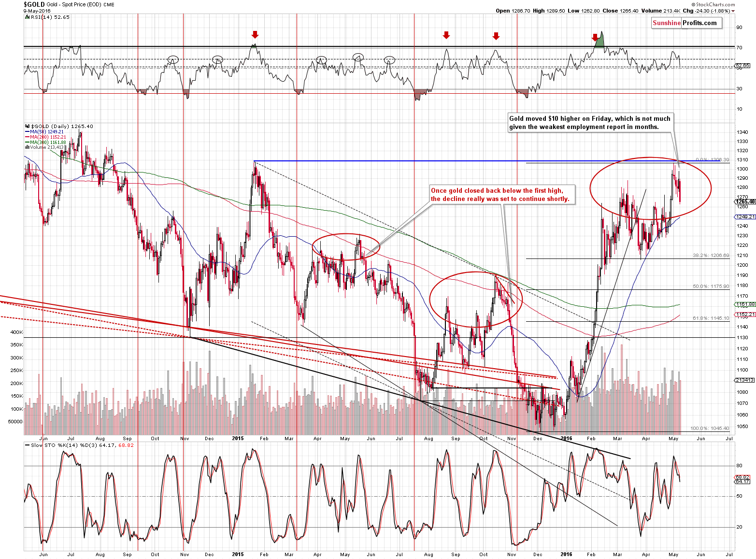Click the 400K volume axis label
The image size is (756, 559).
coord(16,332)
